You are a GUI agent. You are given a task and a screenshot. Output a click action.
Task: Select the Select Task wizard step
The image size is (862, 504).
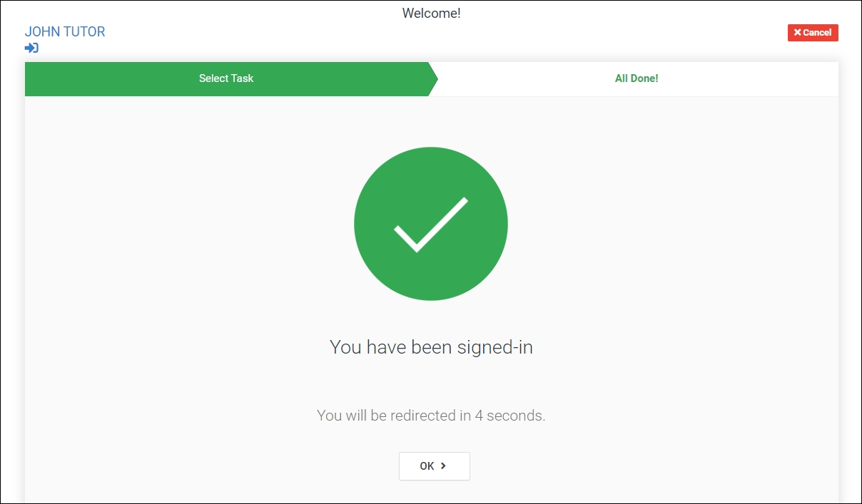(x=226, y=78)
